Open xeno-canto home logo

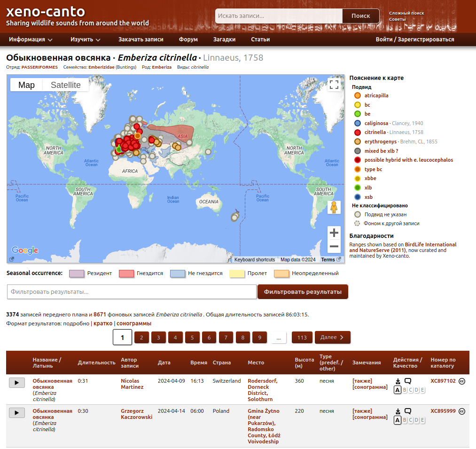46,12
